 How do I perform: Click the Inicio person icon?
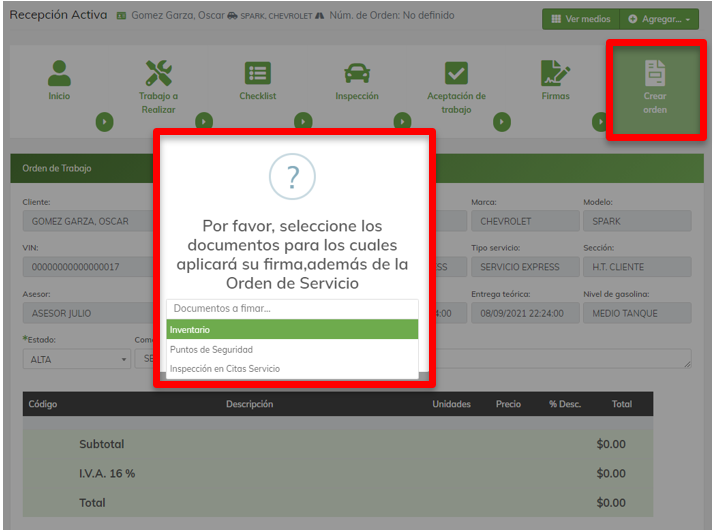[x=59, y=73]
